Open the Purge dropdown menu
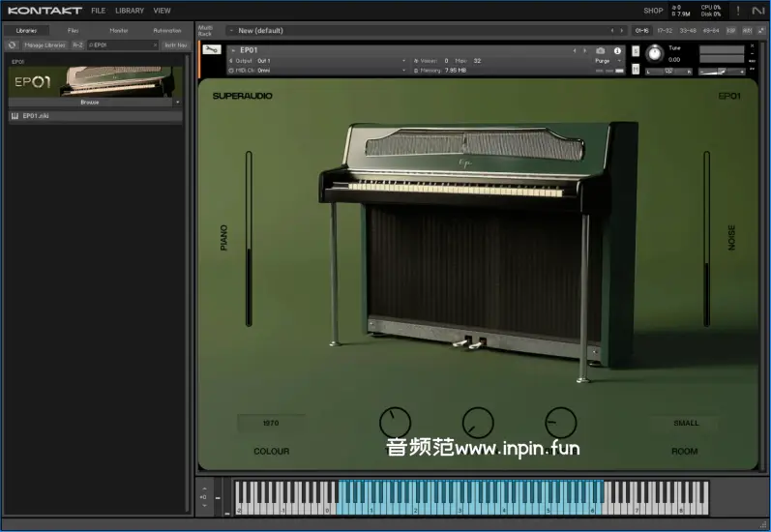 (x=607, y=60)
